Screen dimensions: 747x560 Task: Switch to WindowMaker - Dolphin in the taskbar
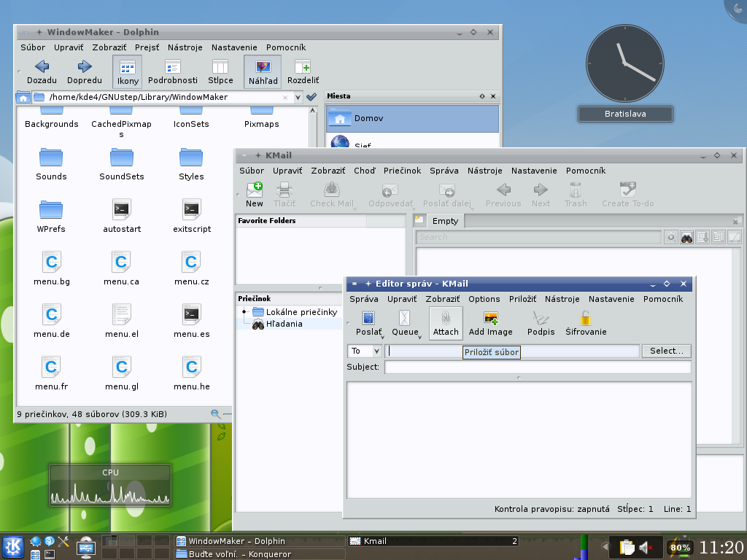click(x=259, y=541)
